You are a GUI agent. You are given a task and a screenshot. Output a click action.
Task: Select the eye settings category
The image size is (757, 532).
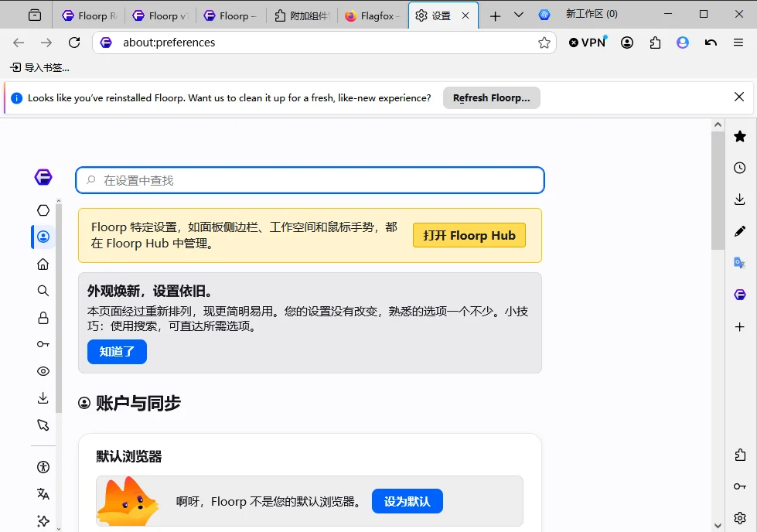(x=43, y=371)
